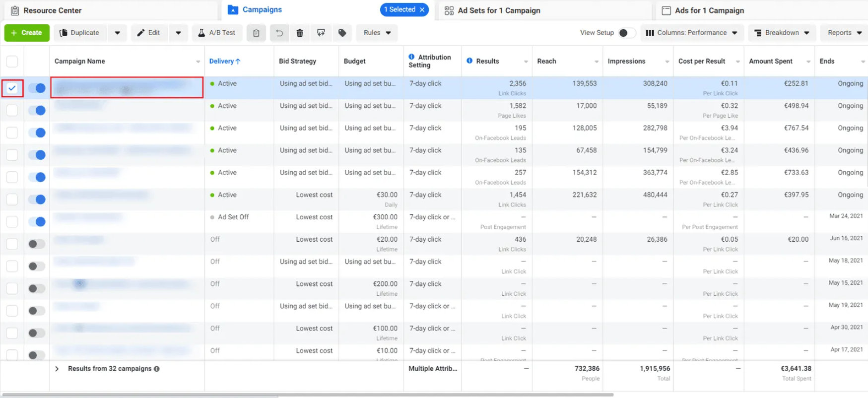Clear selection with the X on '1 Selected'
The width and height of the screenshot is (868, 398).
click(422, 9)
